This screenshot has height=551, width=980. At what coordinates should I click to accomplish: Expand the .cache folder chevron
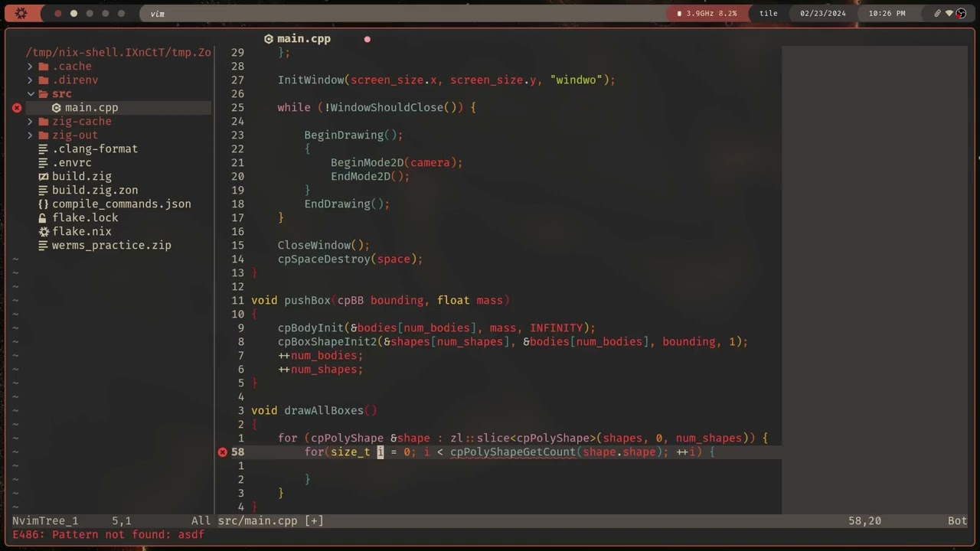(x=31, y=67)
